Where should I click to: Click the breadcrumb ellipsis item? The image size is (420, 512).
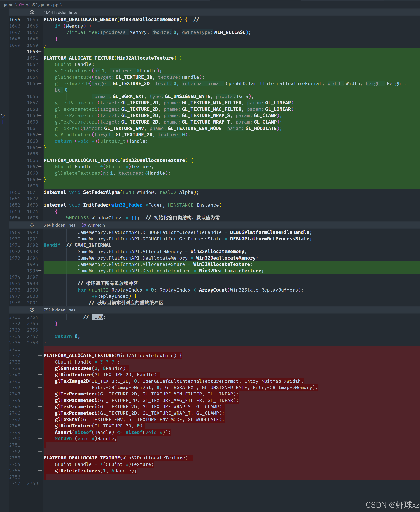click(x=65, y=5)
